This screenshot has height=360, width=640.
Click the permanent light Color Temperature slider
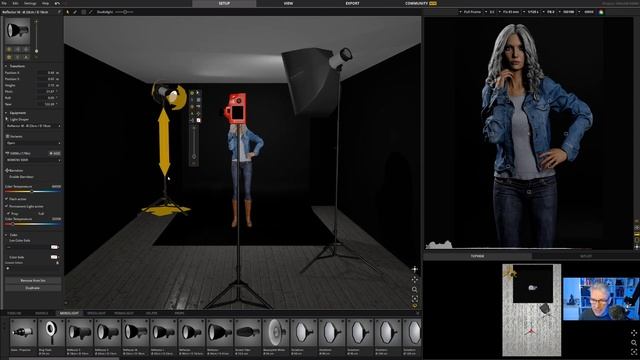(33, 224)
